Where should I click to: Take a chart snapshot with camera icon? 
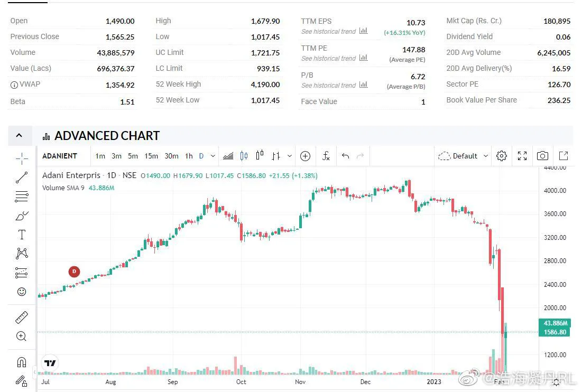tap(543, 156)
